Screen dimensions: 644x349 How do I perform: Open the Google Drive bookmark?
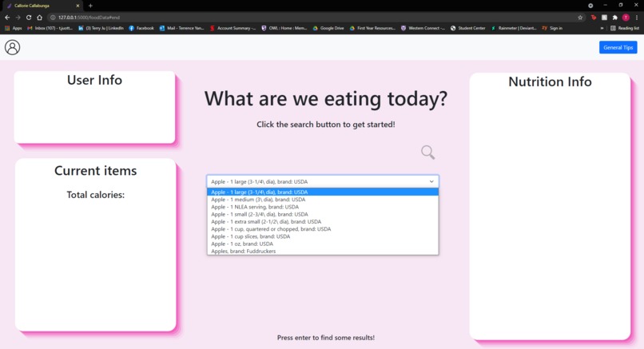pyautogui.click(x=328, y=28)
